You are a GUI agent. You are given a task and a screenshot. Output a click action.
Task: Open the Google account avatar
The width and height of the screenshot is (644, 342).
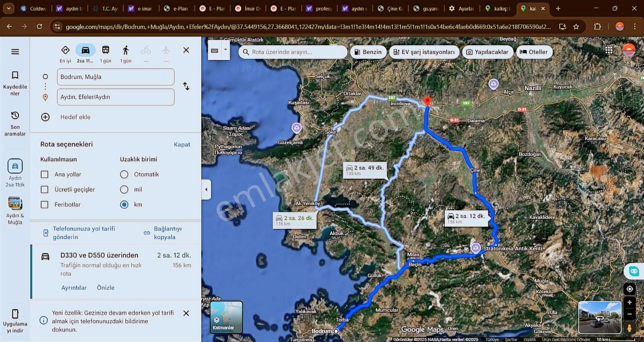click(628, 50)
